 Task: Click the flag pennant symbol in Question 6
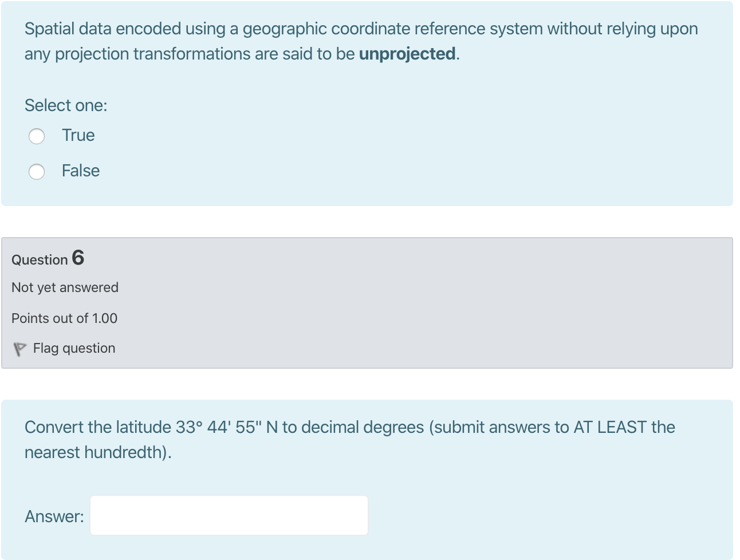[x=20, y=349]
